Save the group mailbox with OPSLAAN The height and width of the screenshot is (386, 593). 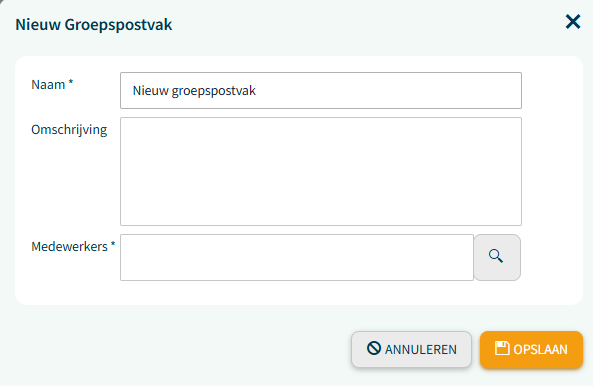(531, 349)
